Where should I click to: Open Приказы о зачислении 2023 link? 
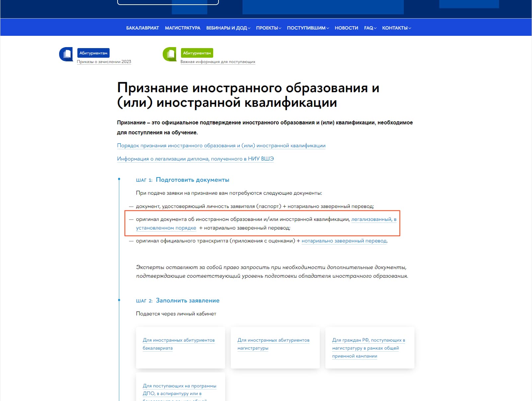coord(104,62)
